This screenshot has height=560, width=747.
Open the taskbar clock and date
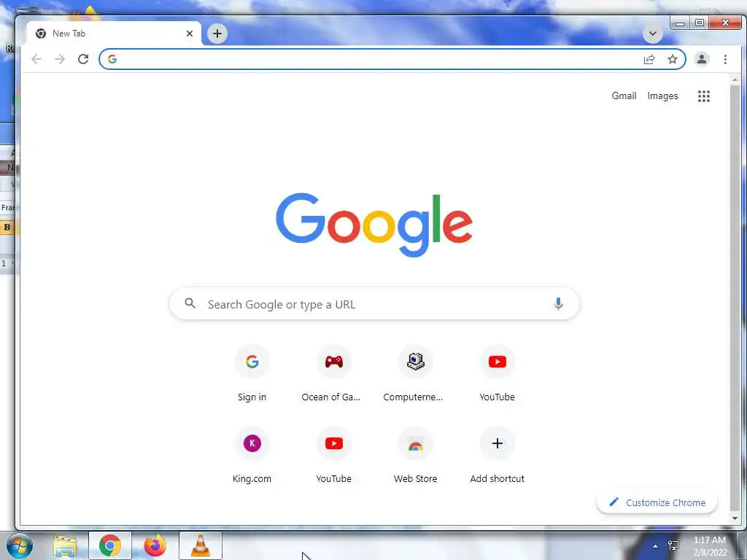click(x=710, y=546)
